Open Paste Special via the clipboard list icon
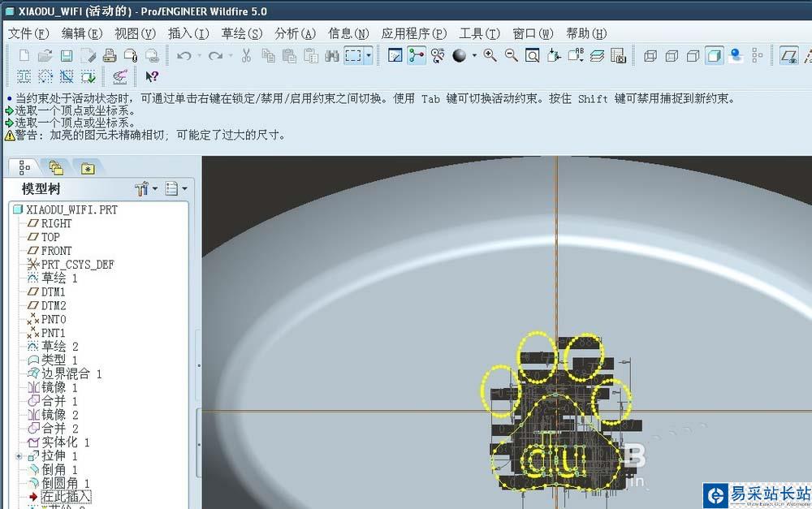 (311, 55)
